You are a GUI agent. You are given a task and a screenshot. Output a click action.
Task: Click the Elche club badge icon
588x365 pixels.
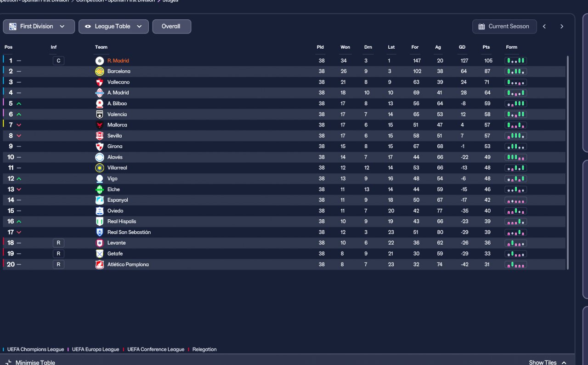100,189
